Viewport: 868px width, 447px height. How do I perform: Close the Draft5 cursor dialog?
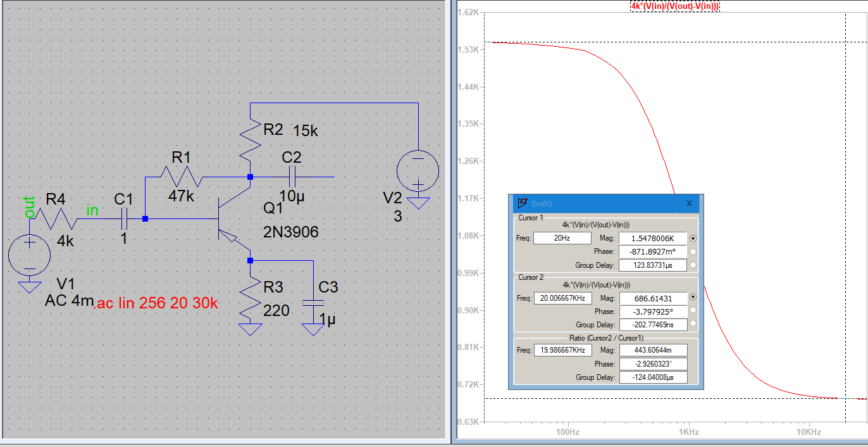coord(689,203)
